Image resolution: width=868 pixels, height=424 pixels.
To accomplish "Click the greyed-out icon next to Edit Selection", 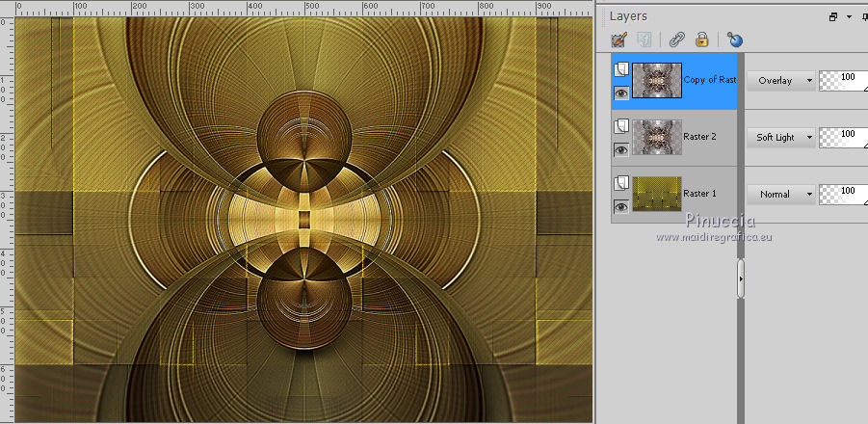I will click(644, 40).
